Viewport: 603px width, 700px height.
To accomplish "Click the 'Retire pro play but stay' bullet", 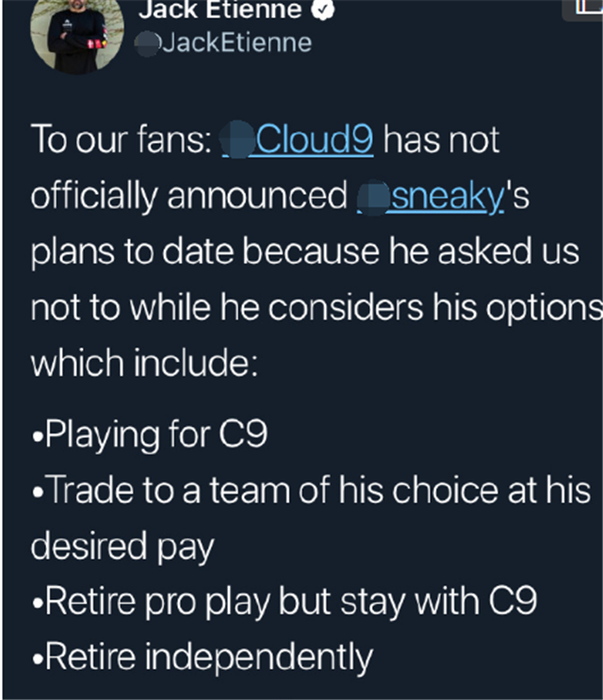I will click(285, 601).
